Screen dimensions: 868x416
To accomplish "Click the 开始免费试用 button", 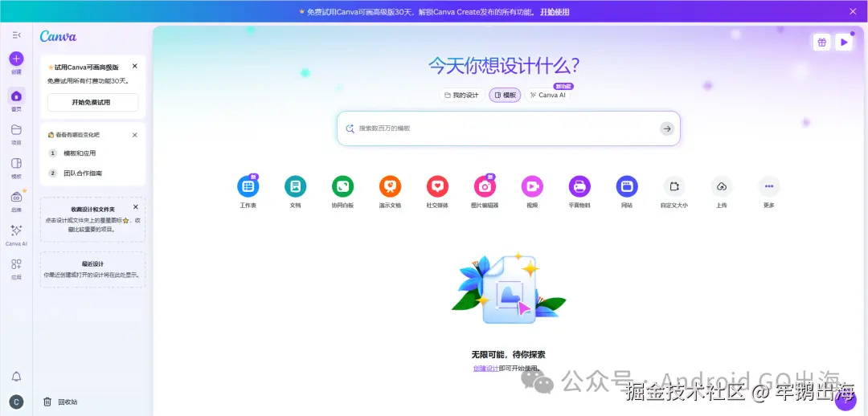I will click(92, 102).
